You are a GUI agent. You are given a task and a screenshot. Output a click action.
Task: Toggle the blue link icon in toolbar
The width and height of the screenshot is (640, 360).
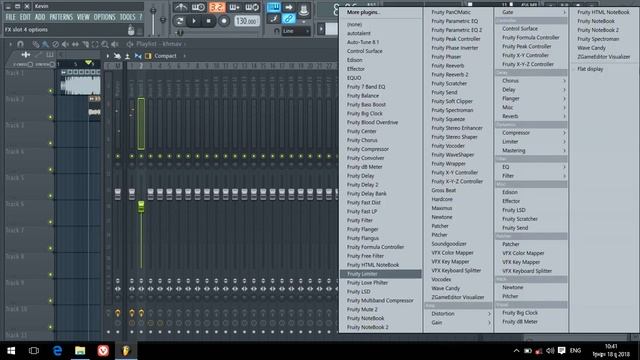pyautogui.click(x=289, y=18)
